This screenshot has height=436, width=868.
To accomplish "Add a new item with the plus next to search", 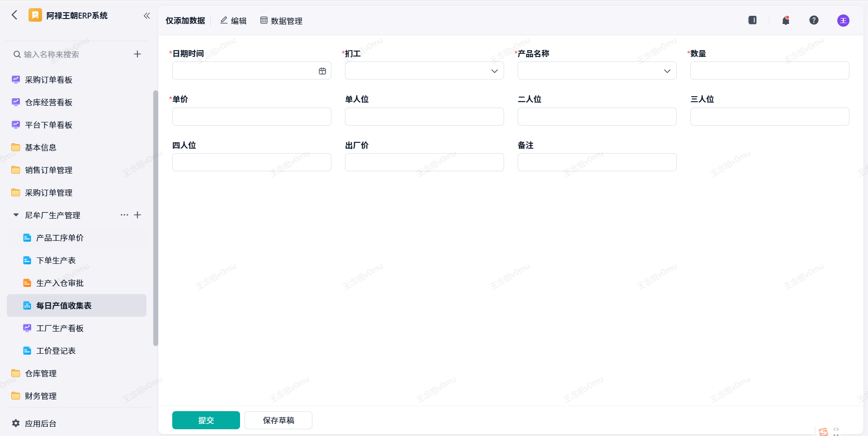I will pos(137,54).
